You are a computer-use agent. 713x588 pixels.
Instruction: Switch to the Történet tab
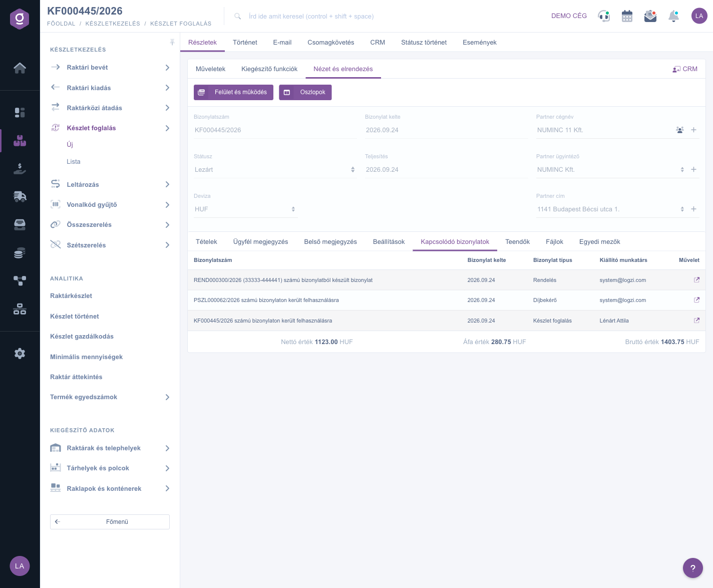[x=245, y=43]
